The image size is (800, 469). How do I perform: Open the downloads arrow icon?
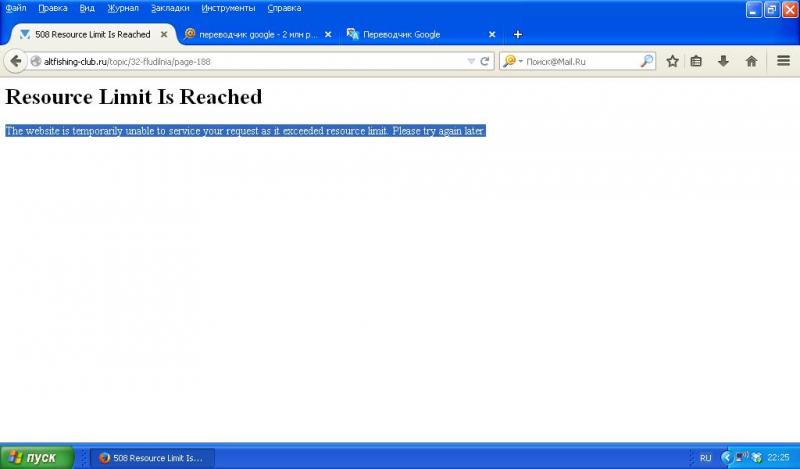(x=723, y=61)
